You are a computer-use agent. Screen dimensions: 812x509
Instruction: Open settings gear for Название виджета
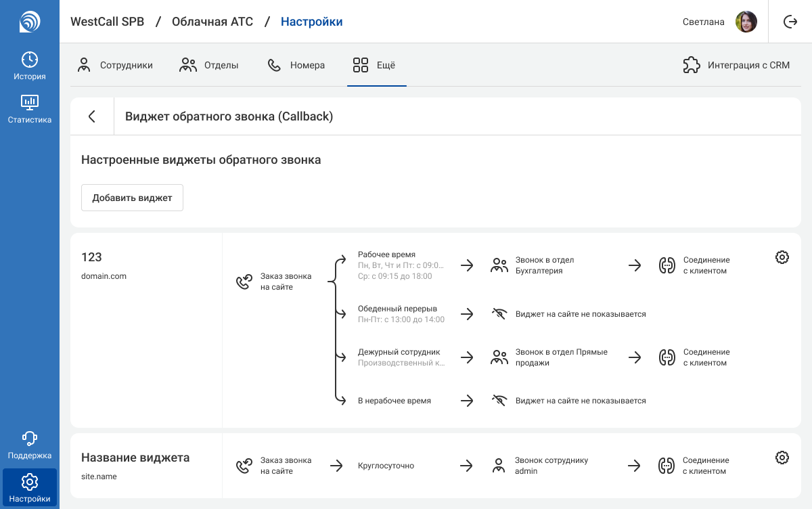(782, 458)
